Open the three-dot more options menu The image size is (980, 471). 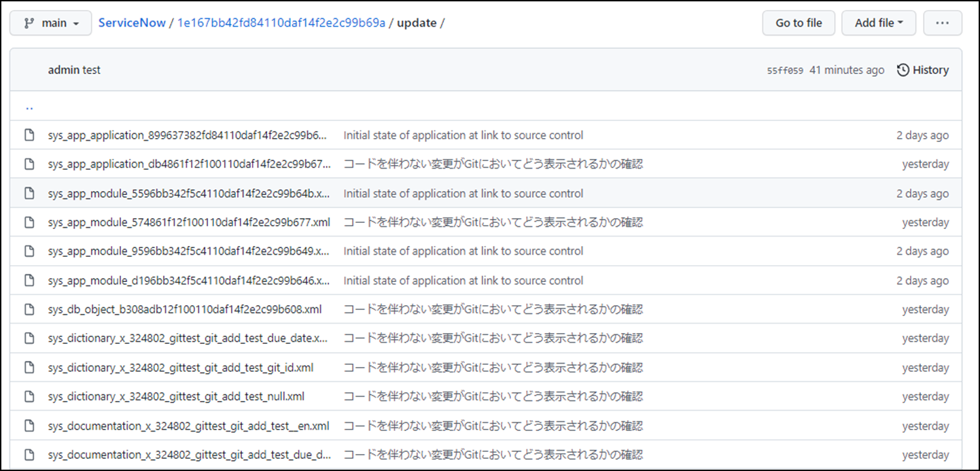click(x=942, y=23)
